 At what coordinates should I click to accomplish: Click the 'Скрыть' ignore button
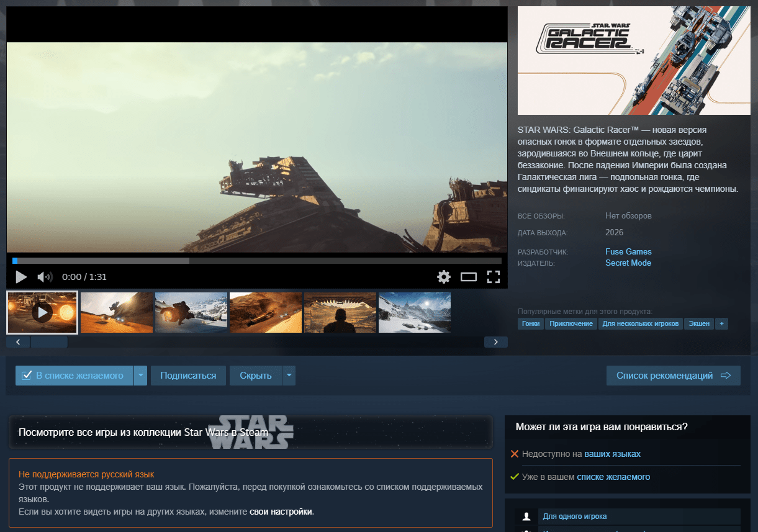[x=256, y=376]
